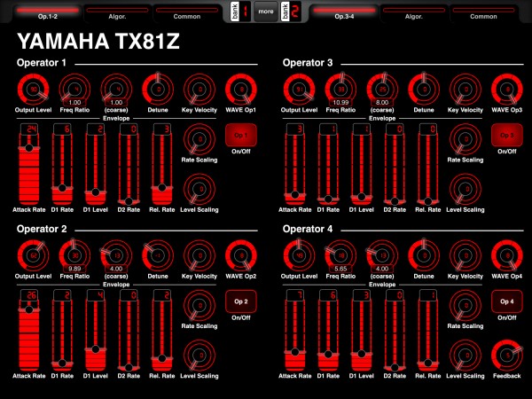Viewport: 532px width, 399px height.
Task: Click Operator 2 coarse frequency knob
Action: pyautogui.click(x=116, y=256)
